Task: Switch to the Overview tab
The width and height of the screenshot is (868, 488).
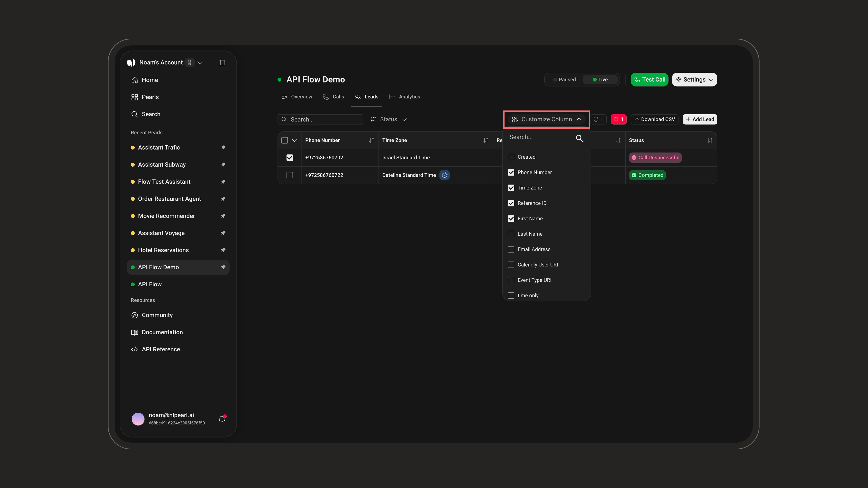Action: click(x=297, y=97)
